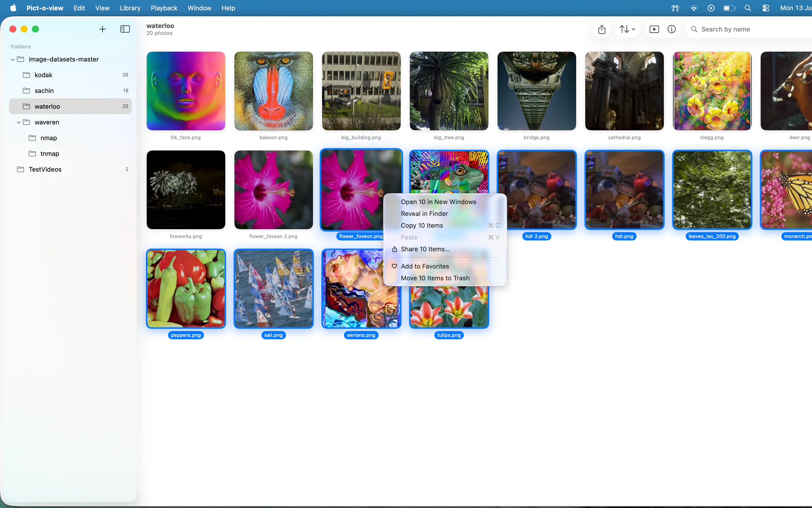
Task: Click the image-datasets-master folder icon
Action: tap(21, 59)
